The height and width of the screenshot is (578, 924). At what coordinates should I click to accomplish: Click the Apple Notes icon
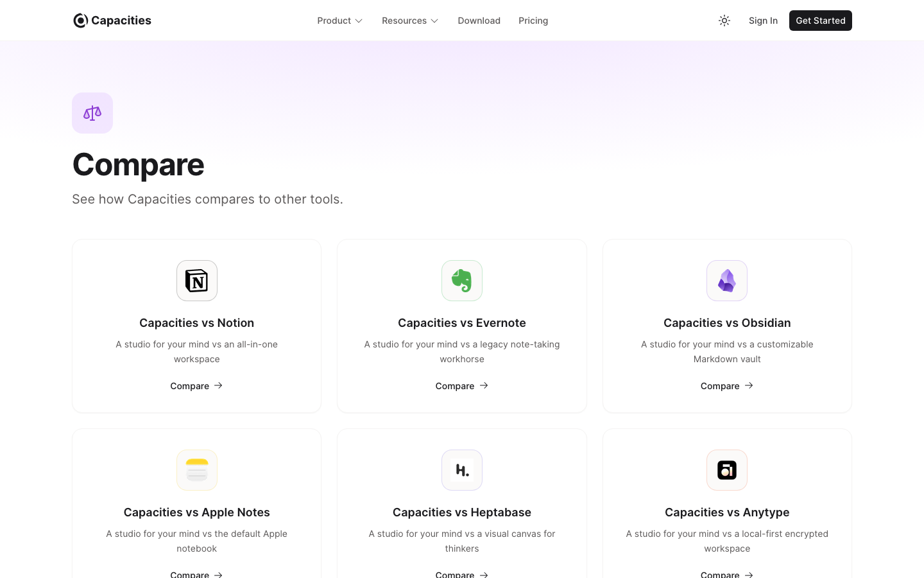tap(197, 470)
